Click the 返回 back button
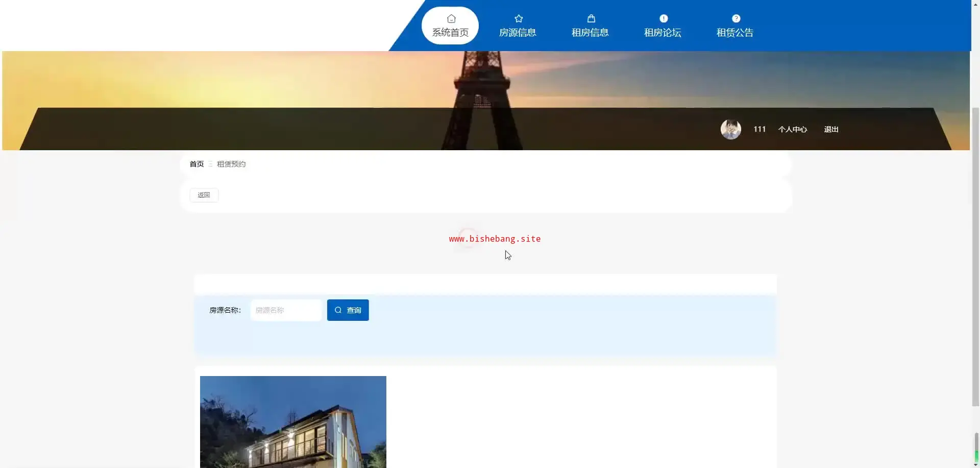 click(204, 195)
